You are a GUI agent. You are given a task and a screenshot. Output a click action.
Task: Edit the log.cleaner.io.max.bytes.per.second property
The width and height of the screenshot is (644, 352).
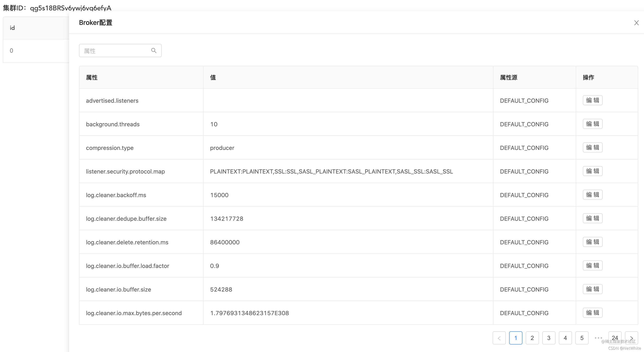click(592, 313)
